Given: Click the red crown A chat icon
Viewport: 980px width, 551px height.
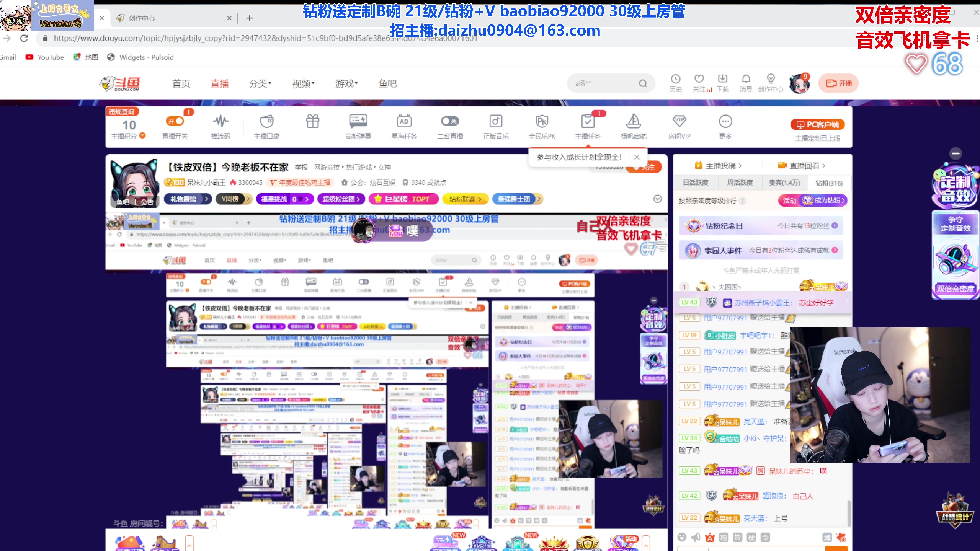Looking at the screenshot, I should [x=710, y=537].
